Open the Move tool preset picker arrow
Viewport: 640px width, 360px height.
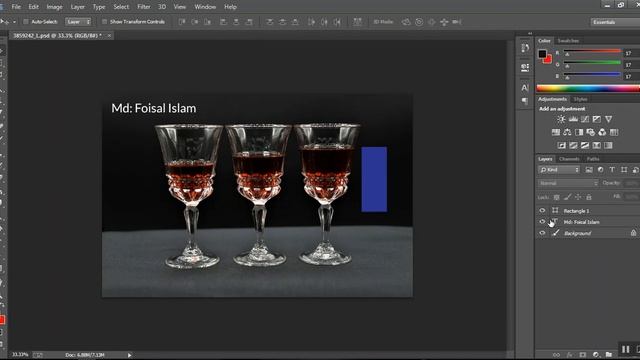[x=15, y=22]
